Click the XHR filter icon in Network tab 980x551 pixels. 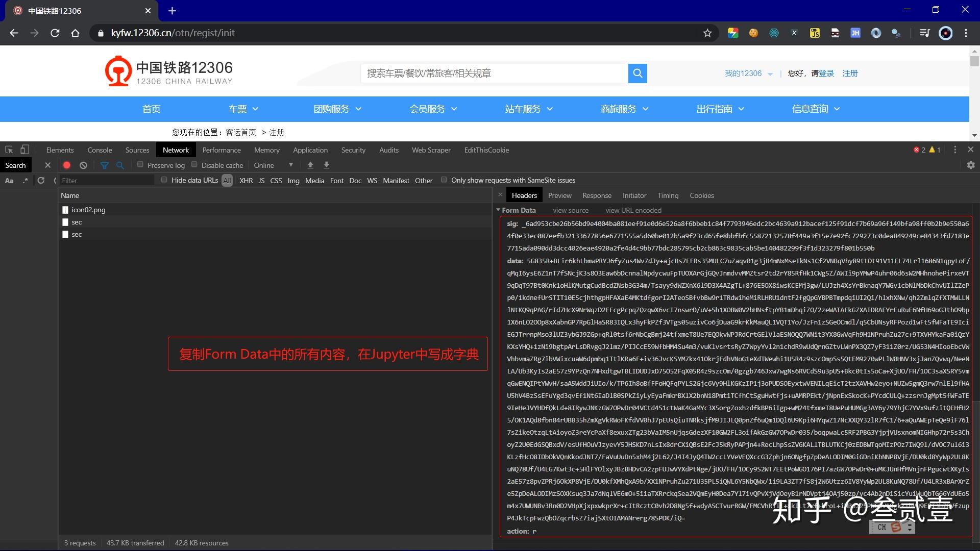[247, 180]
